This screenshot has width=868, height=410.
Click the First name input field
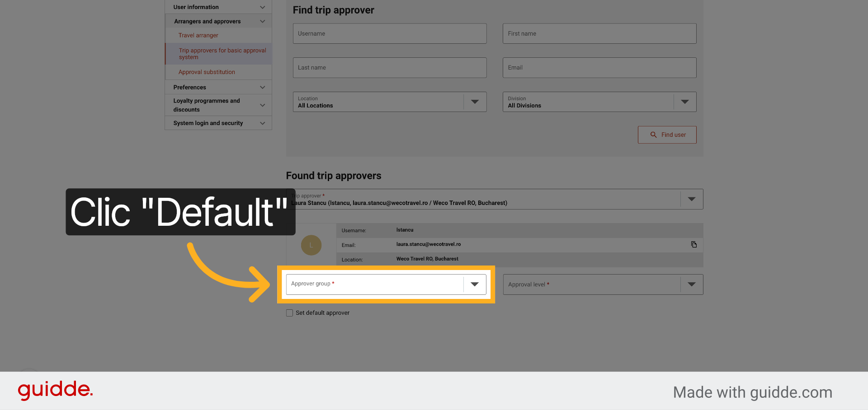pos(599,34)
